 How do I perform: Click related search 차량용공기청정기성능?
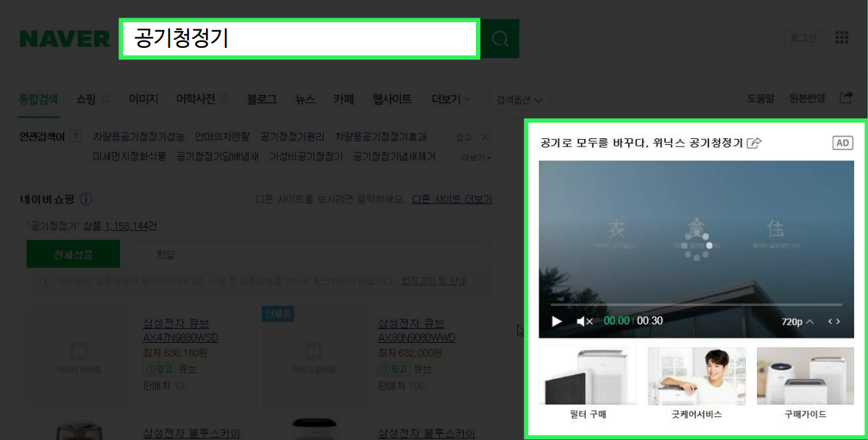(138, 137)
